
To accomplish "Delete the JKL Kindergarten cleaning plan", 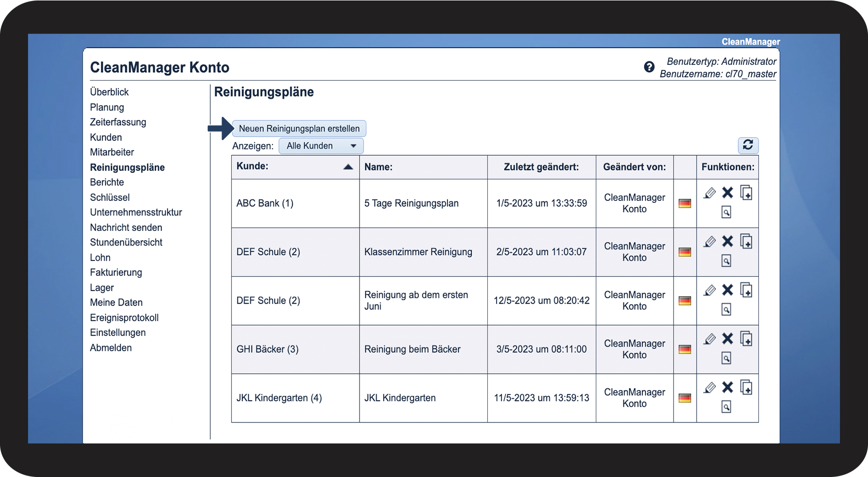I will 728,387.
